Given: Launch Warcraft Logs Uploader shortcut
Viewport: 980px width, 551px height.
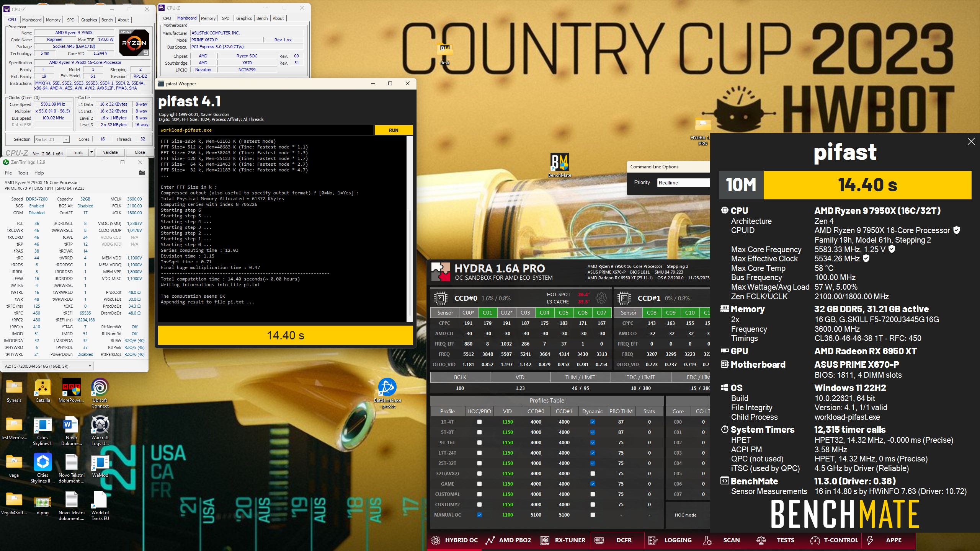Looking at the screenshot, I should [100, 431].
